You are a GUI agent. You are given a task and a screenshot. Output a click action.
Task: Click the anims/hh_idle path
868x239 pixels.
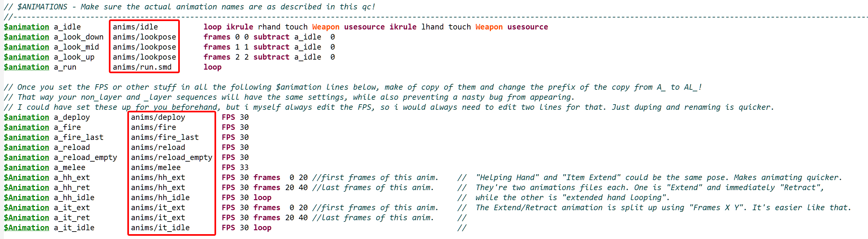(160, 198)
